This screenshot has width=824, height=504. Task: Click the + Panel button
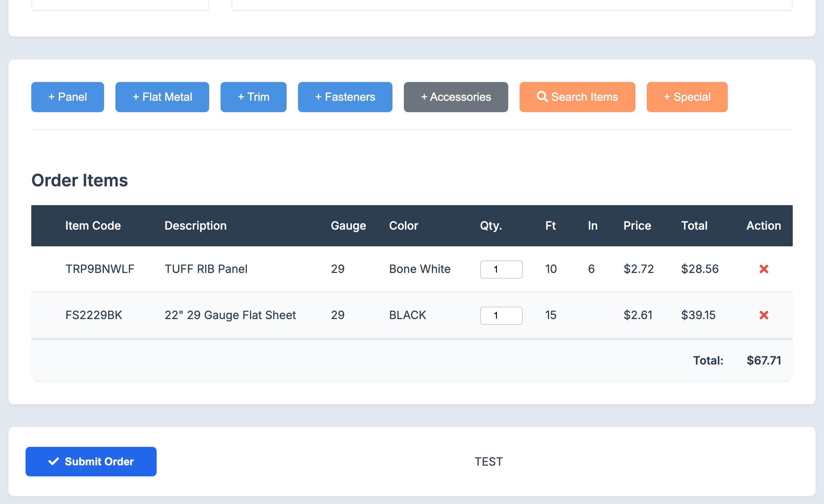[68, 97]
